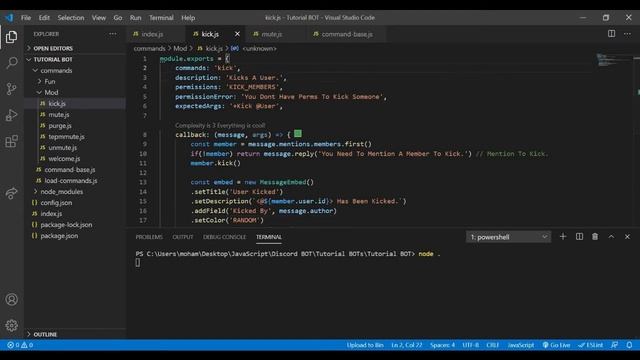Image resolution: width=640 pixels, height=360 pixels.
Task: Click the feedback icon in status bar
Action: (615, 345)
